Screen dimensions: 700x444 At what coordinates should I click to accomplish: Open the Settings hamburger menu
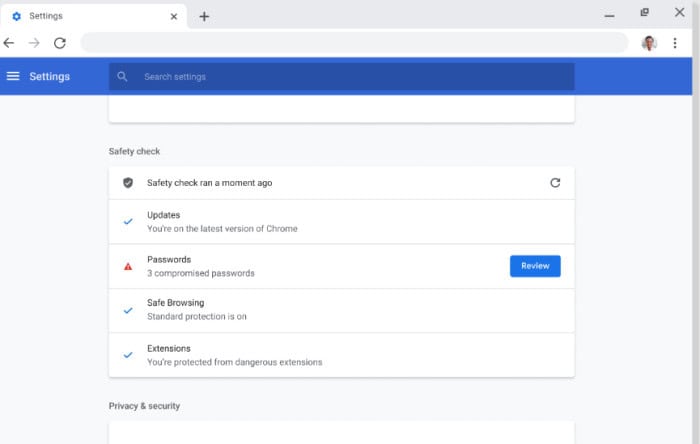[13, 76]
